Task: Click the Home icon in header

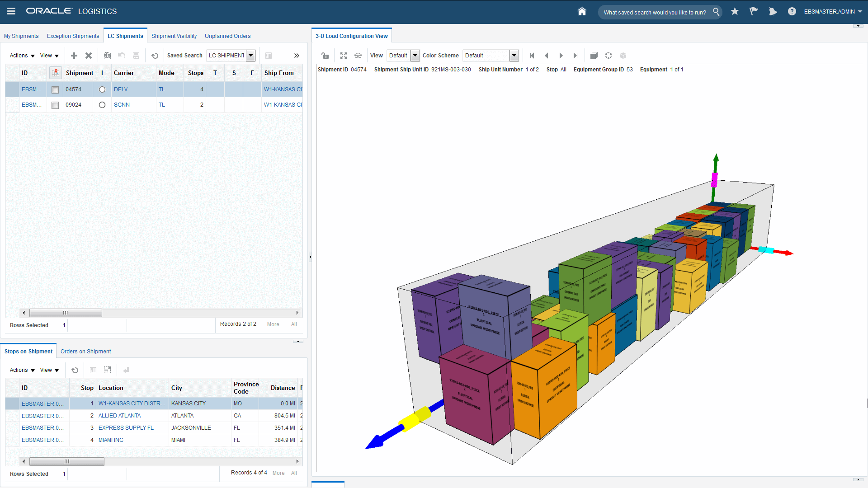Action: (582, 12)
